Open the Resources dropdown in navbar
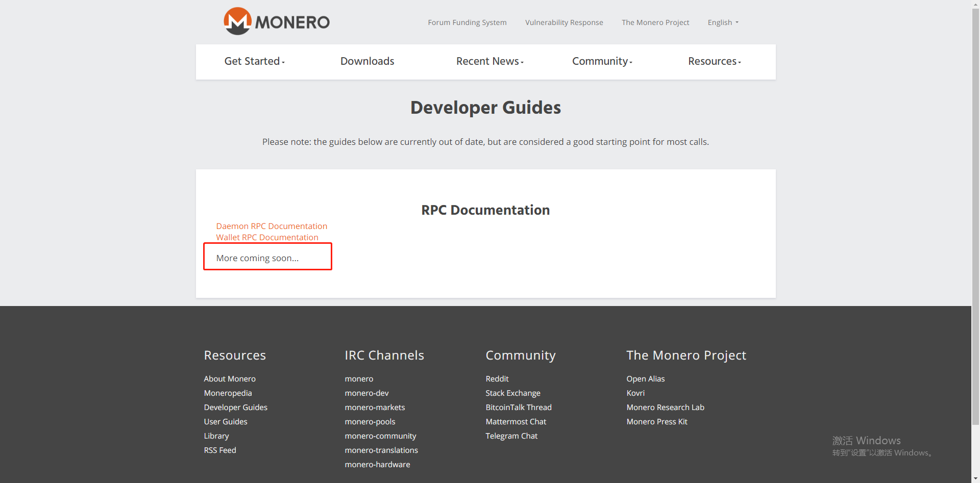The height and width of the screenshot is (483, 980). click(x=714, y=61)
